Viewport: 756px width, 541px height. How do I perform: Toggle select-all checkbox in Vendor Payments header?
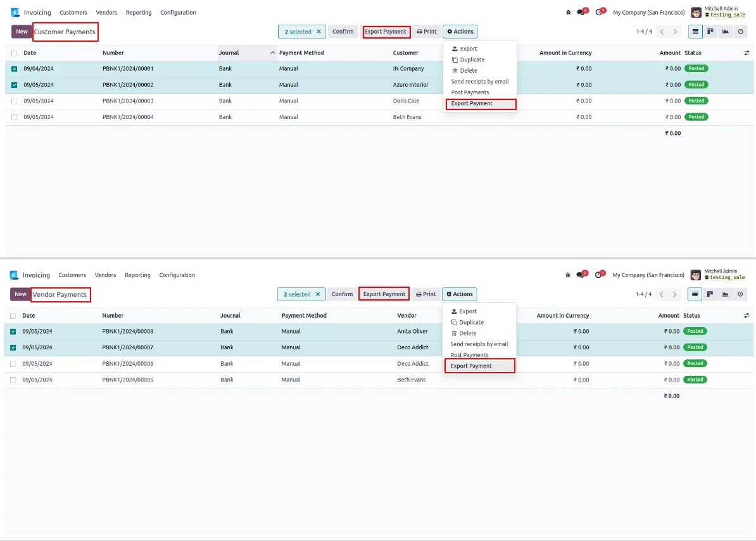coord(13,316)
